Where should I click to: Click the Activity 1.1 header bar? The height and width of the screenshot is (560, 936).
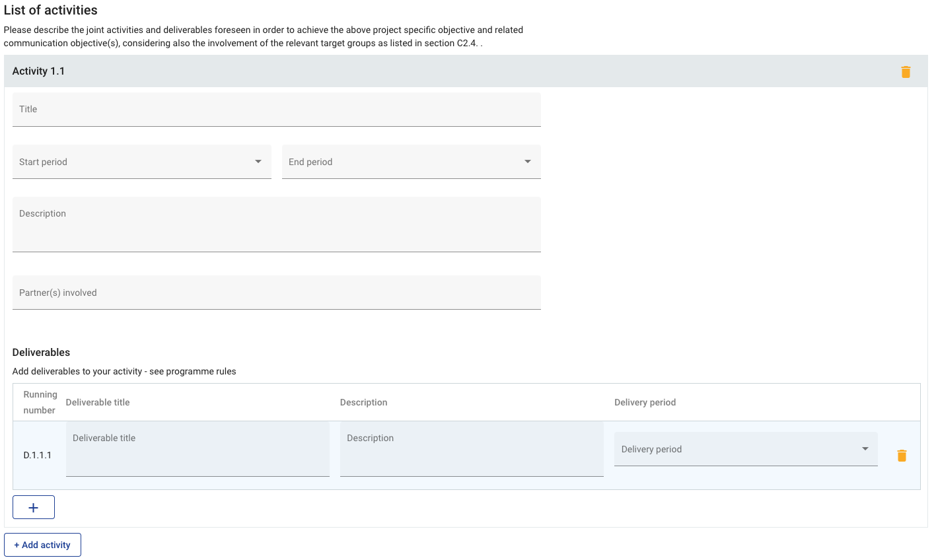tap(396, 71)
